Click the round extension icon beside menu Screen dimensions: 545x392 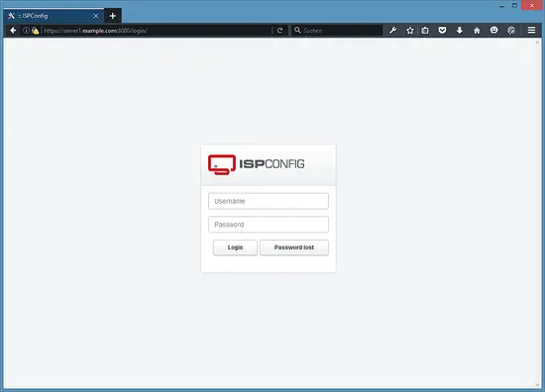pyautogui.click(x=511, y=31)
